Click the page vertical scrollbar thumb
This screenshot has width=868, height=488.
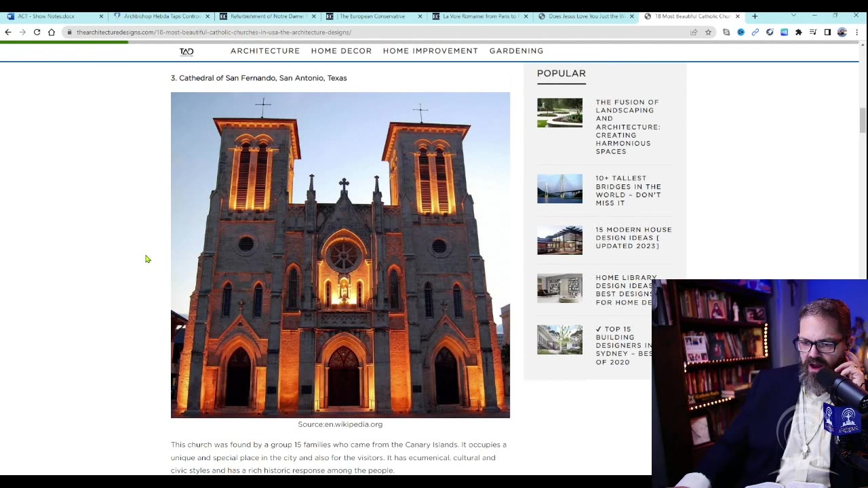tap(863, 120)
